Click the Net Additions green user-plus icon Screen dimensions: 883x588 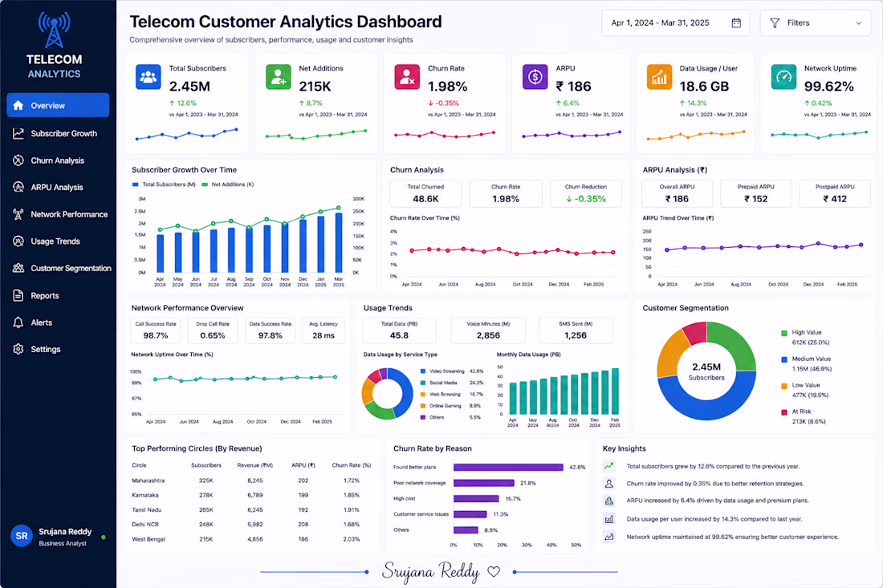pos(279,77)
